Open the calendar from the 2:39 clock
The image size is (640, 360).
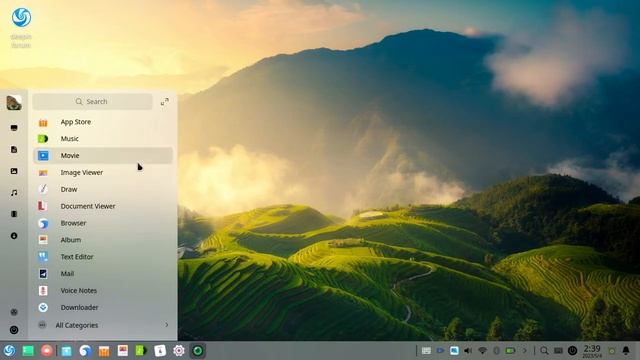pyautogui.click(x=592, y=351)
